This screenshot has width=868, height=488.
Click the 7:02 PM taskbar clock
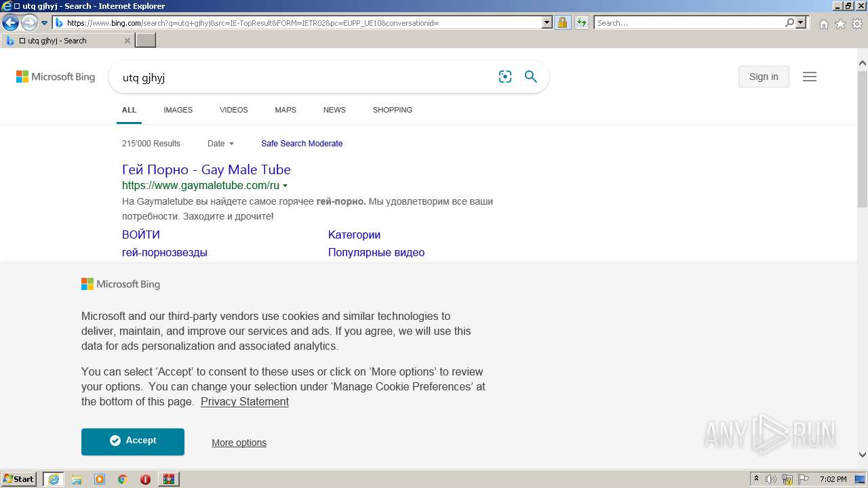point(833,479)
